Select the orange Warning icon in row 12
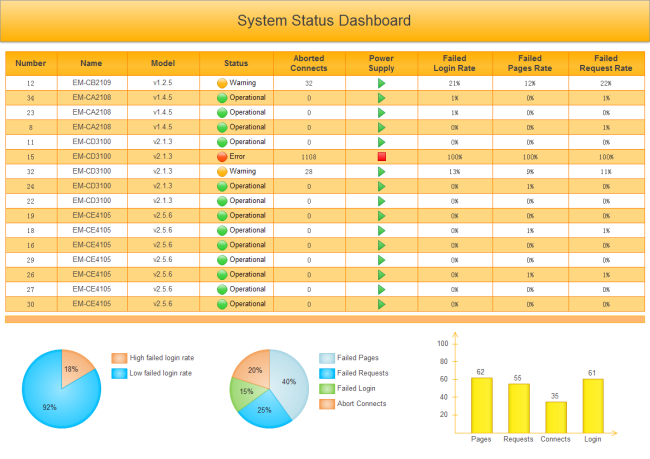Viewport: 650px width, 459px height. click(x=222, y=84)
